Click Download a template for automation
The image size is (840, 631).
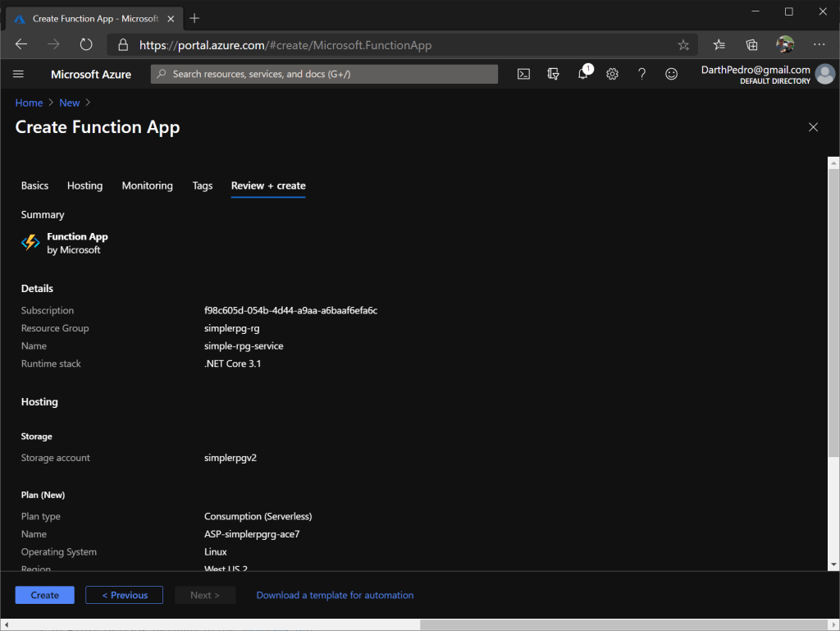(335, 595)
